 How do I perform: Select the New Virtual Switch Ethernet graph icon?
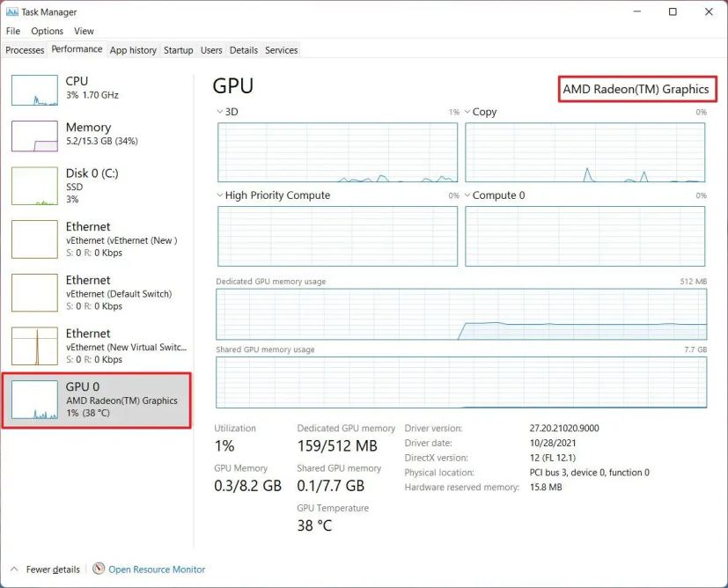[x=35, y=346]
